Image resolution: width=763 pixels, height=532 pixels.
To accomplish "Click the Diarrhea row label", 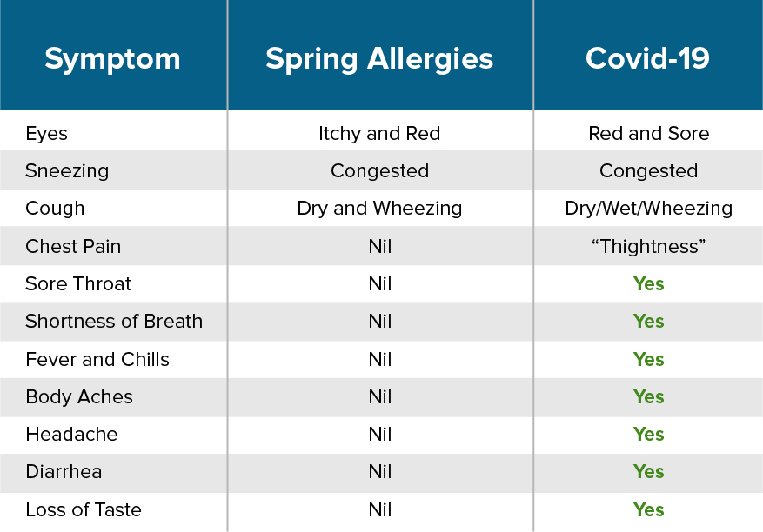I will [x=64, y=472].
